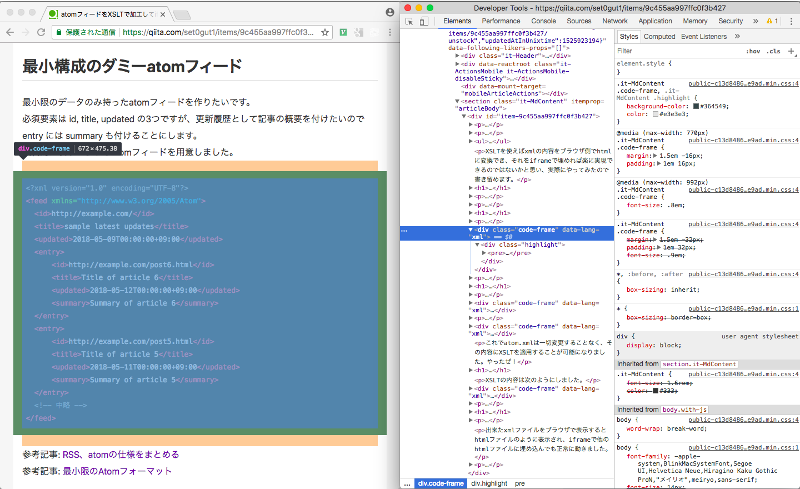Show more DevTools panel tabs after Security
This screenshot has height=489, width=800.
click(x=755, y=21)
